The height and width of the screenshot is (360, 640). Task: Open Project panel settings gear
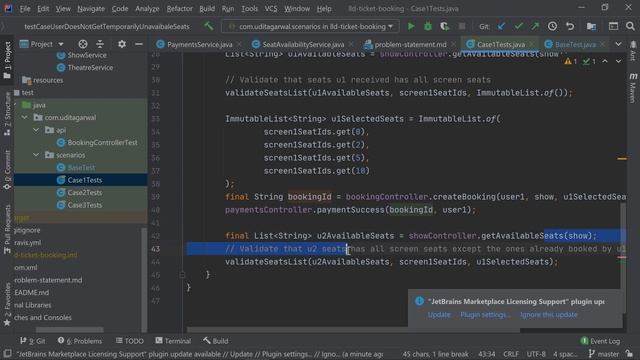(x=122, y=44)
